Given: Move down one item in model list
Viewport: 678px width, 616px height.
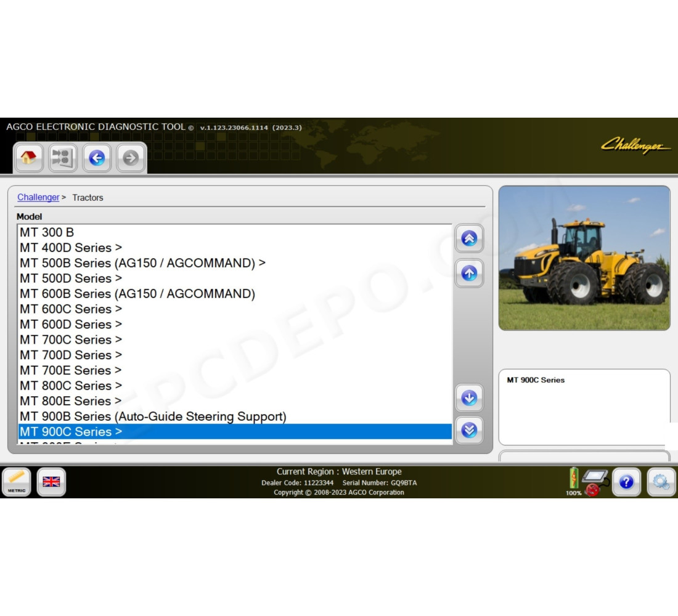Looking at the screenshot, I should (x=469, y=398).
